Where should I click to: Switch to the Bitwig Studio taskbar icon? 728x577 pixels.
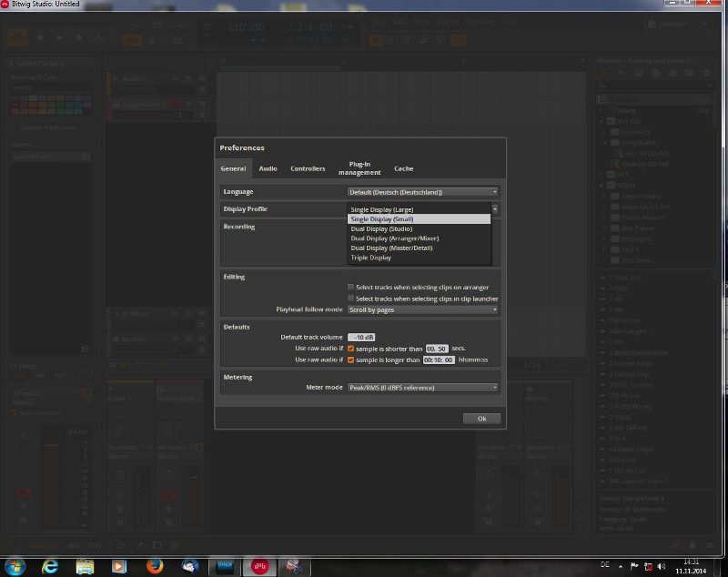pos(259,566)
